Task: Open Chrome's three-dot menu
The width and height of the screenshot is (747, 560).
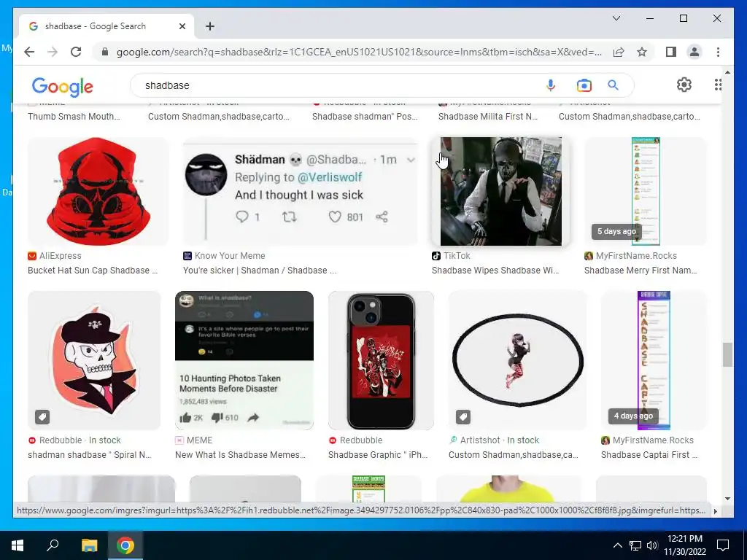Action: [x=718, y=52]
